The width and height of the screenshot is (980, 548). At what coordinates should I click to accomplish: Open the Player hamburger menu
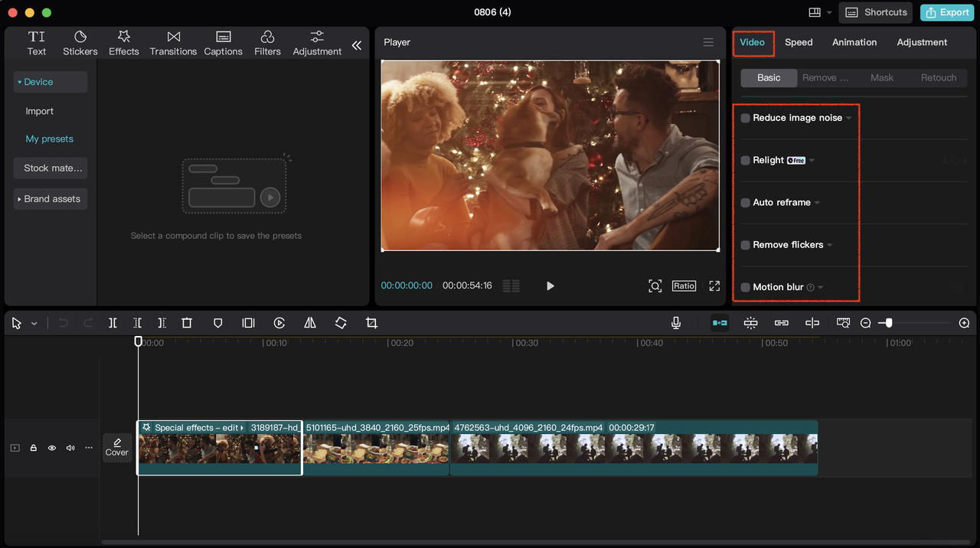[708, 42]
